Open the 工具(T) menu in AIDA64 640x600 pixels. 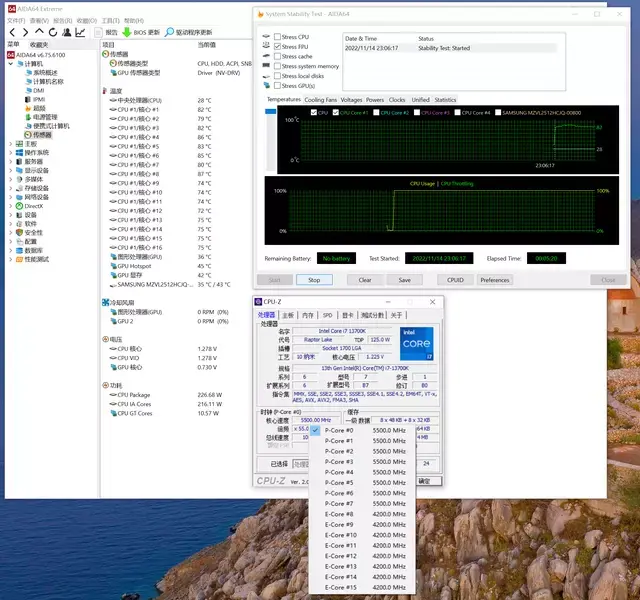(111, 20)
